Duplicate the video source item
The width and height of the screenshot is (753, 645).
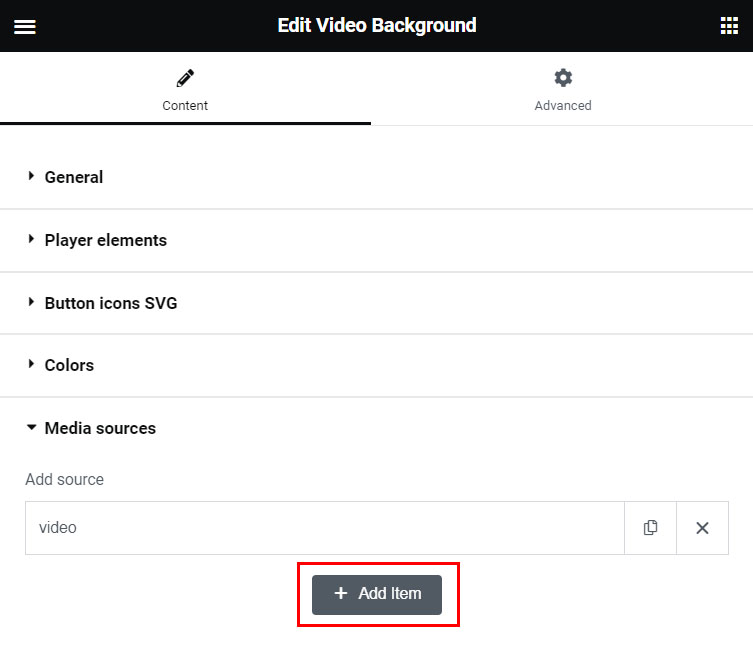(x=651, y=528)
